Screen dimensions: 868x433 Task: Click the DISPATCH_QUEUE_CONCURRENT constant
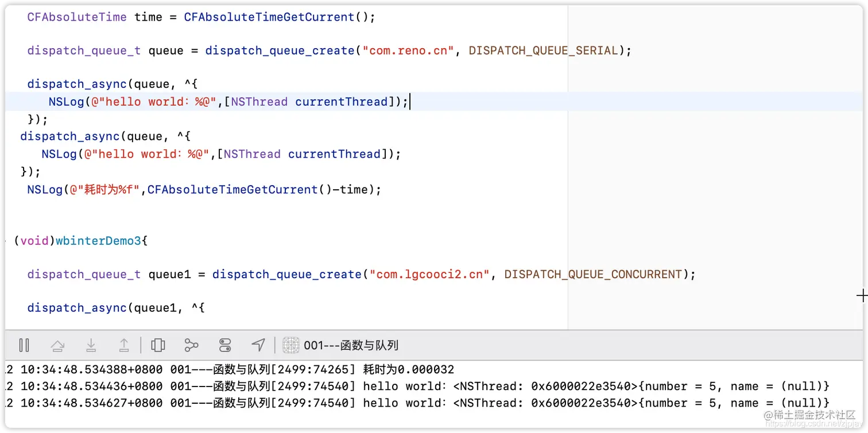click(x=593, y=274)
